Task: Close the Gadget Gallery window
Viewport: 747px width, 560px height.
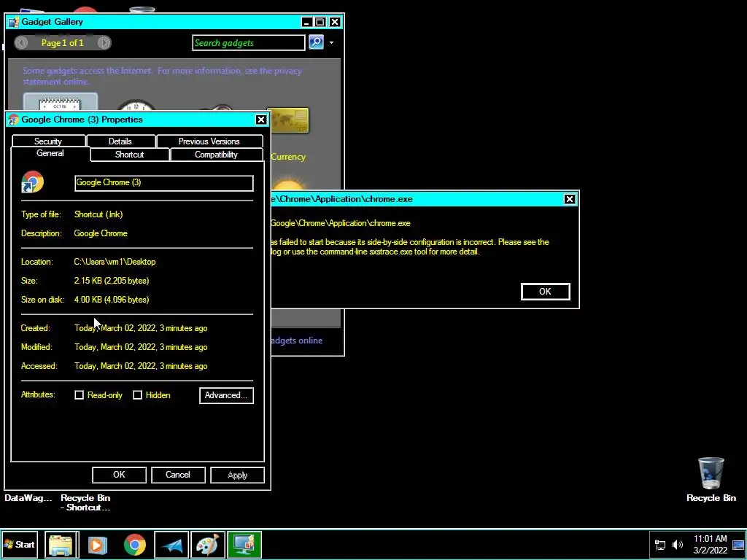Action: pyautogui.click(x=335, y=22)
